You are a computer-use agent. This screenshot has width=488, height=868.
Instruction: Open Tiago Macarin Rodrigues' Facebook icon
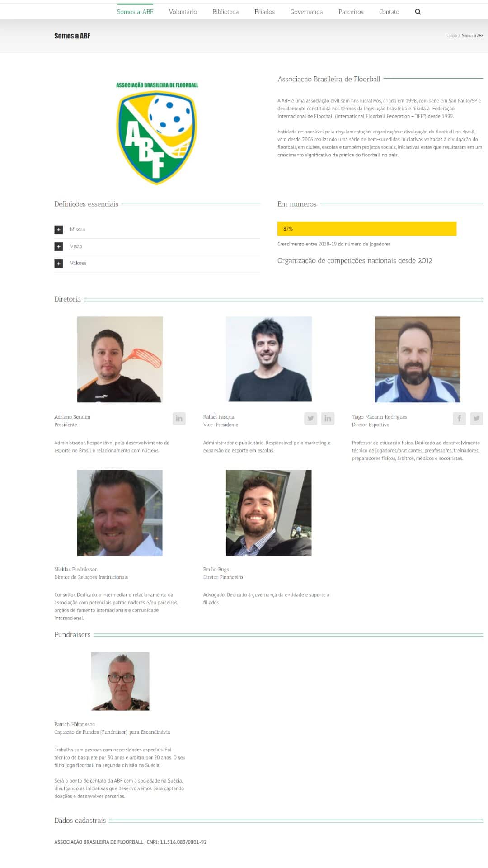[x=459, y=419]
